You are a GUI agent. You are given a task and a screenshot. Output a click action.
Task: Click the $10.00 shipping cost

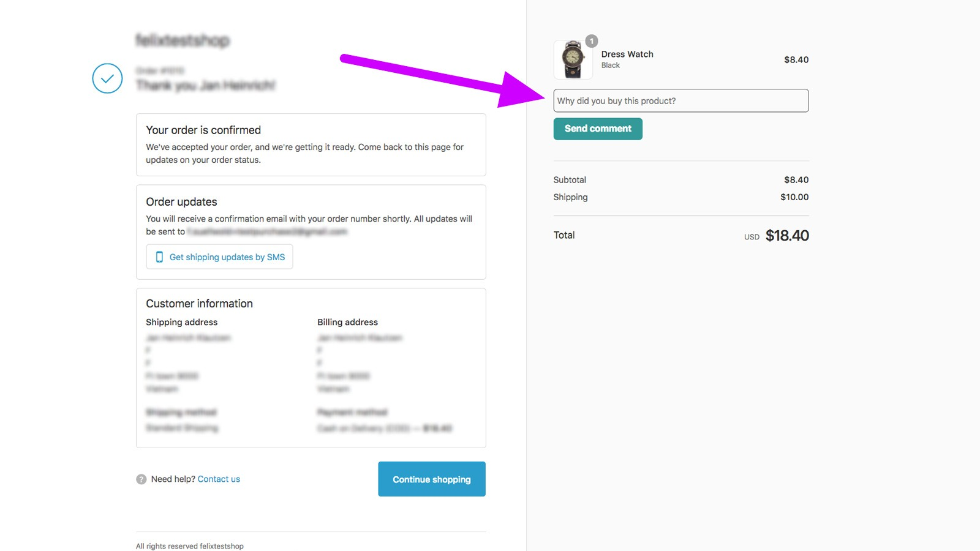click(794, 197)
